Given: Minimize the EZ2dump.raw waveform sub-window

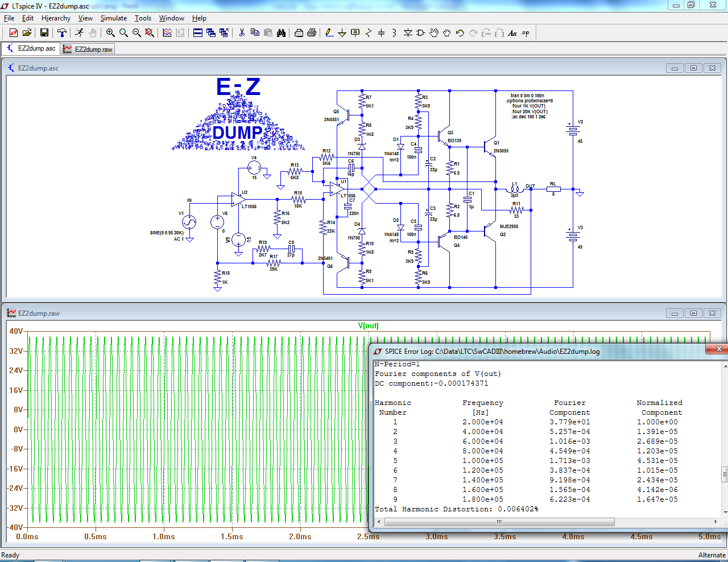Looking at the screenshot, I should (x=675, y=313).
